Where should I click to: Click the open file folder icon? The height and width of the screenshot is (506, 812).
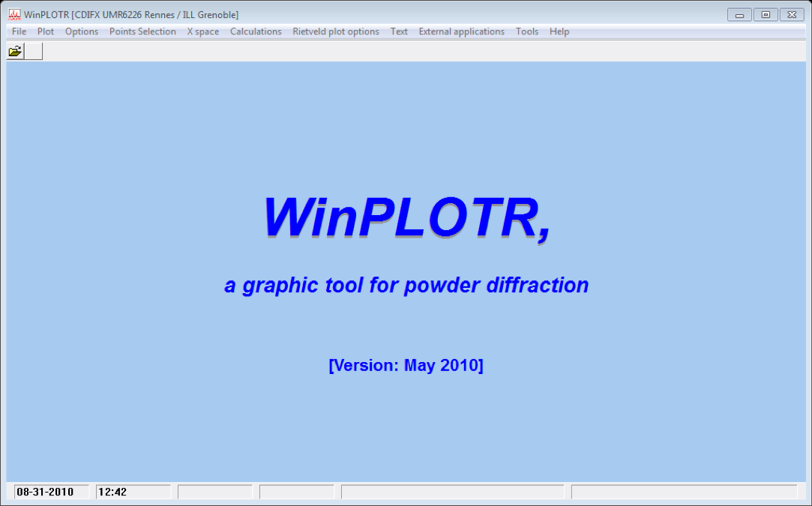(15, 51)
